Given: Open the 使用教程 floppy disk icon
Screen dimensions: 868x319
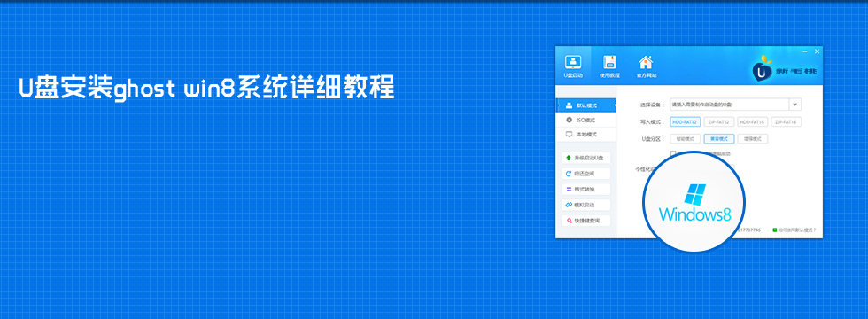Looking at the screenshot, I should 609,62.
